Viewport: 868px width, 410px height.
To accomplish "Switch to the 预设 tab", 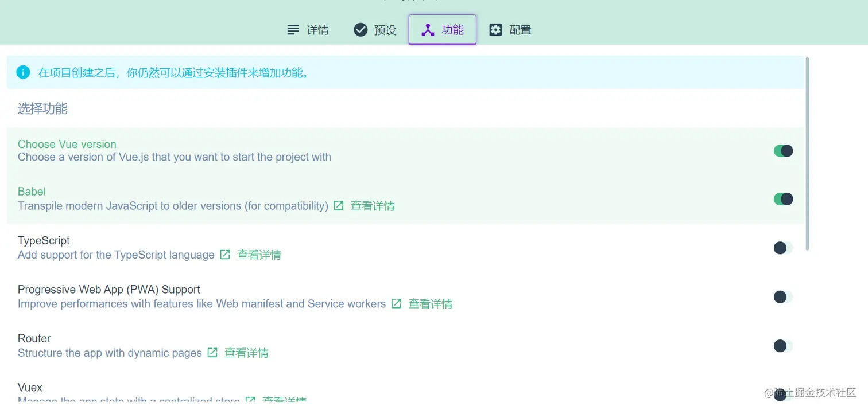I will [375, 30].
